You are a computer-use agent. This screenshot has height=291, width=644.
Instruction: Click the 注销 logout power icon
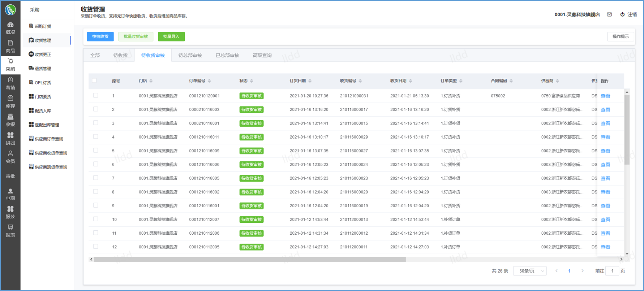pyautogui.click(x=622, y=14)
